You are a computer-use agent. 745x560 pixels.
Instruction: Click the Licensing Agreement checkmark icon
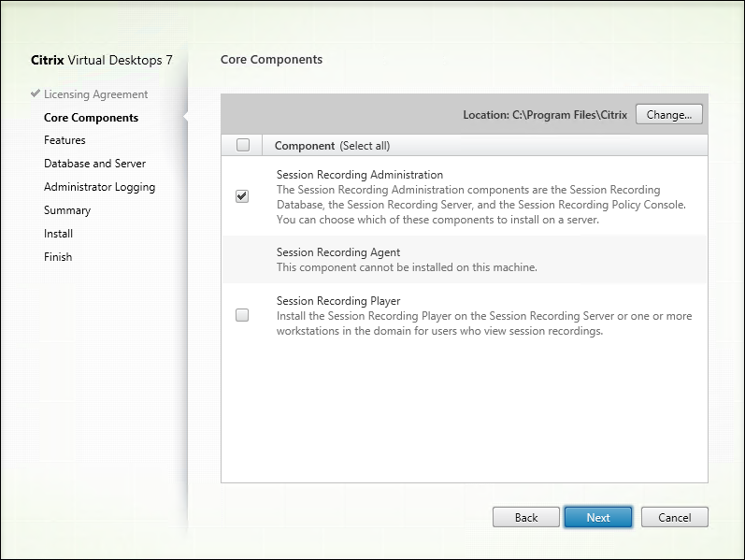[x=36, y=94]
